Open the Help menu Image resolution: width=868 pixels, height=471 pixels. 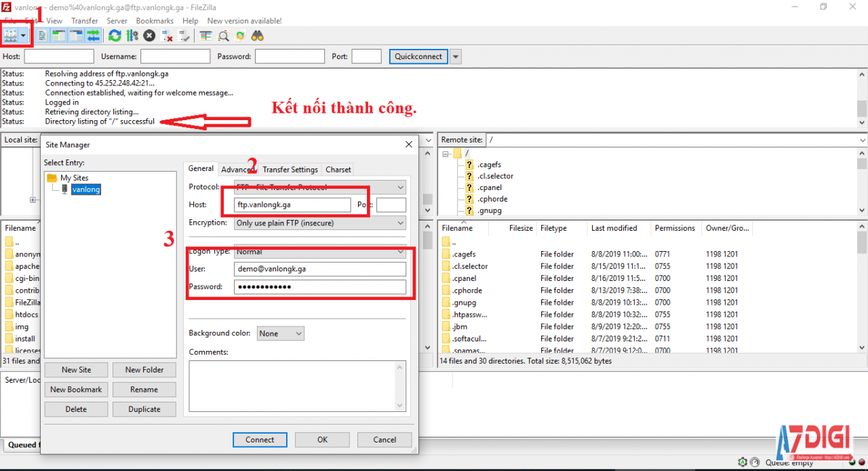click(191, 21)
